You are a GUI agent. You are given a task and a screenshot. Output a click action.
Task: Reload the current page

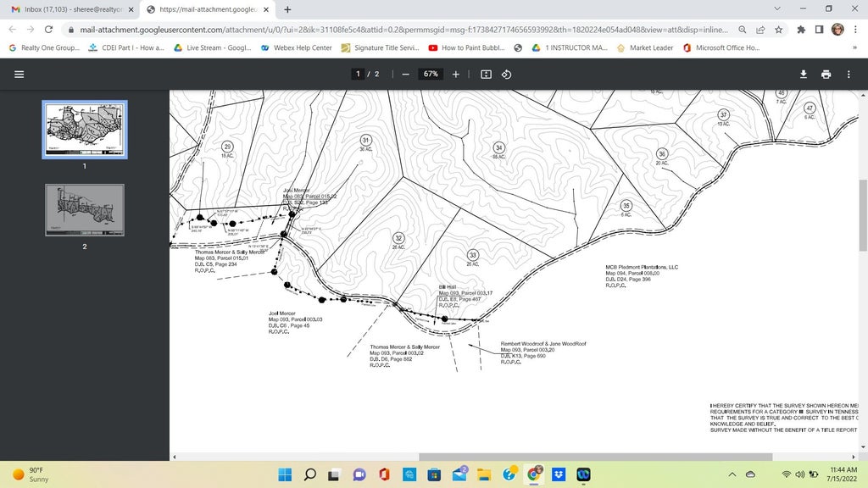pos(48,30)
